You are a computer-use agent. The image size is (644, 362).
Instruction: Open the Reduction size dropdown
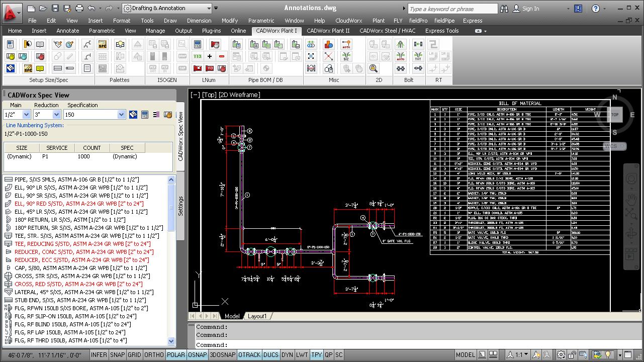[x=57, y=115]
